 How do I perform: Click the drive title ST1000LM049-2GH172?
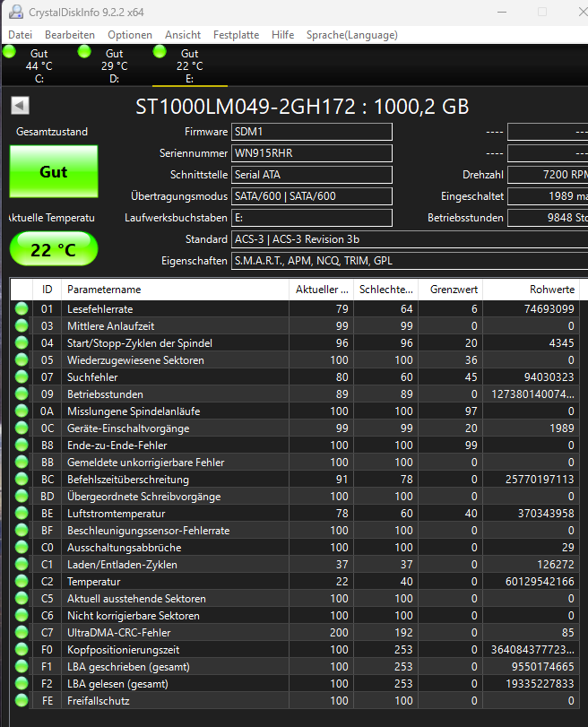(x=302, y=107)
